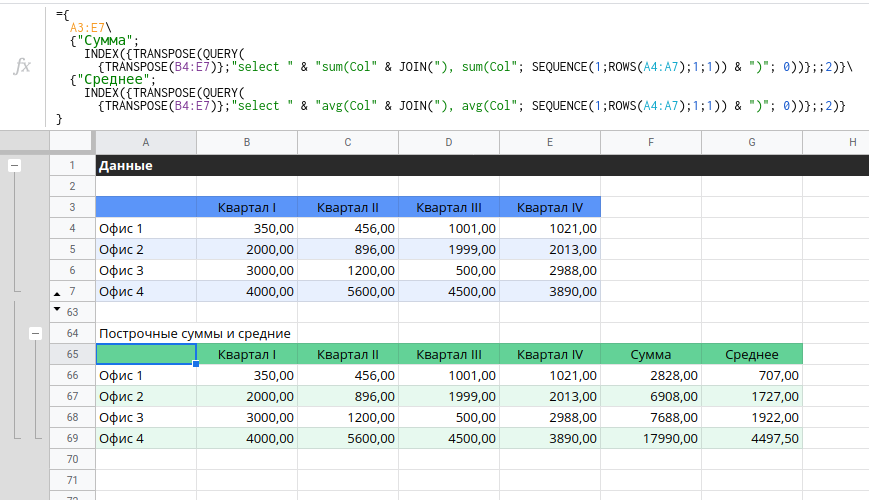Select column G header

[752, 143]
